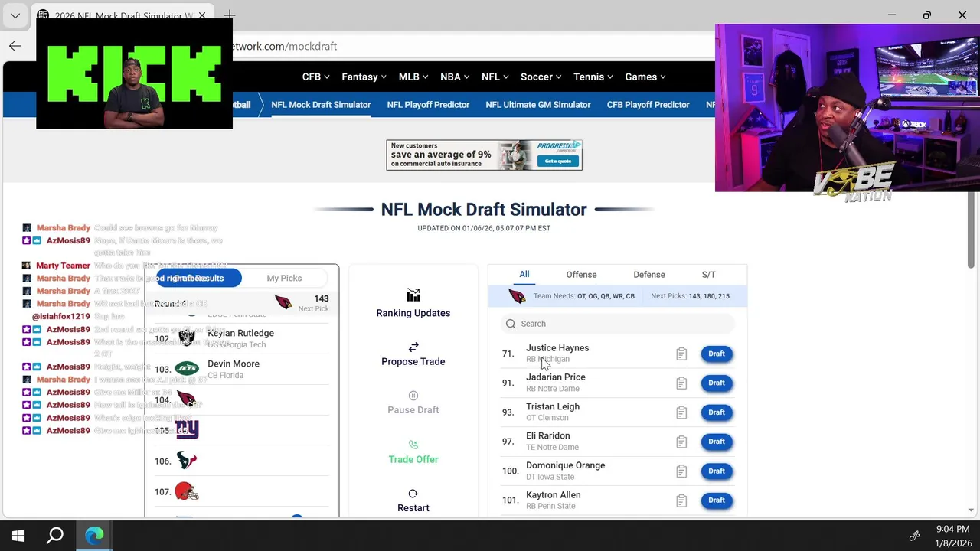The height and width of the screenshot is (551, 980).
Task: Switch to the Draft Results tab
Action: click(x=198, y=279)
